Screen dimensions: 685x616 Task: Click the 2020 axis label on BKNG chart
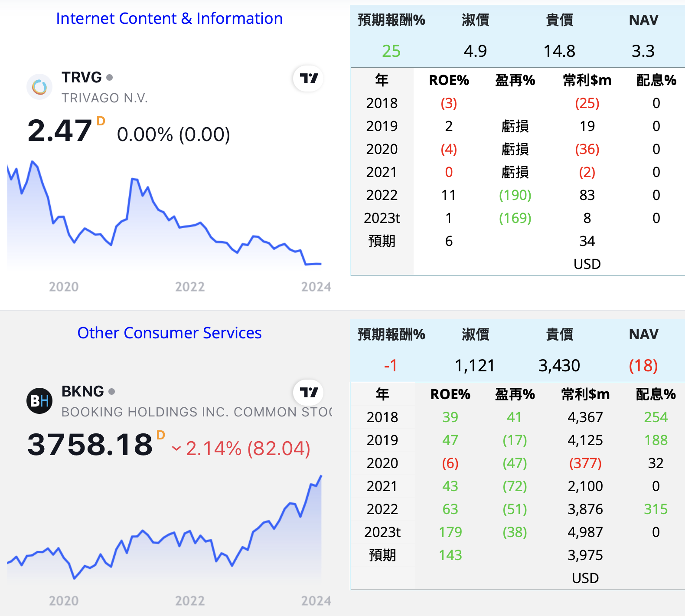[64, 601]
